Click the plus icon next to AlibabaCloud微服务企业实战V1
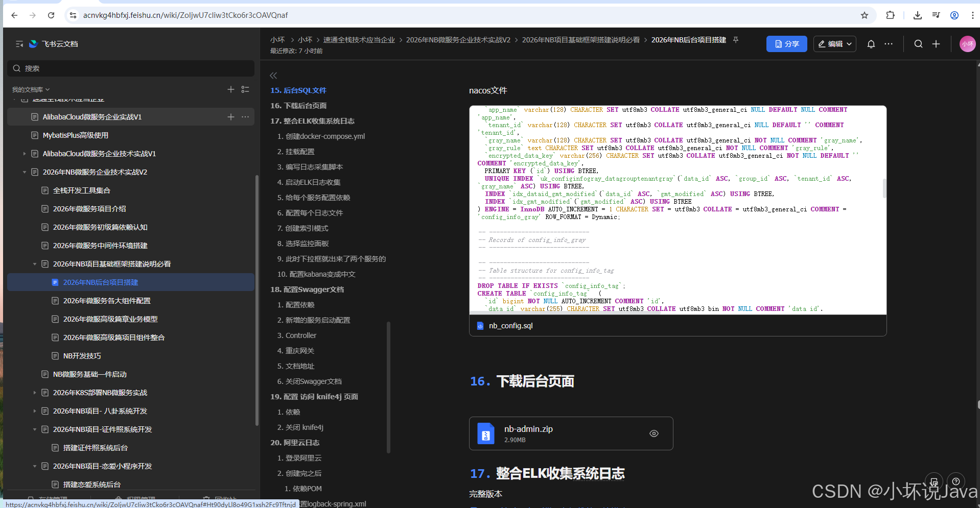 [230, 116]
